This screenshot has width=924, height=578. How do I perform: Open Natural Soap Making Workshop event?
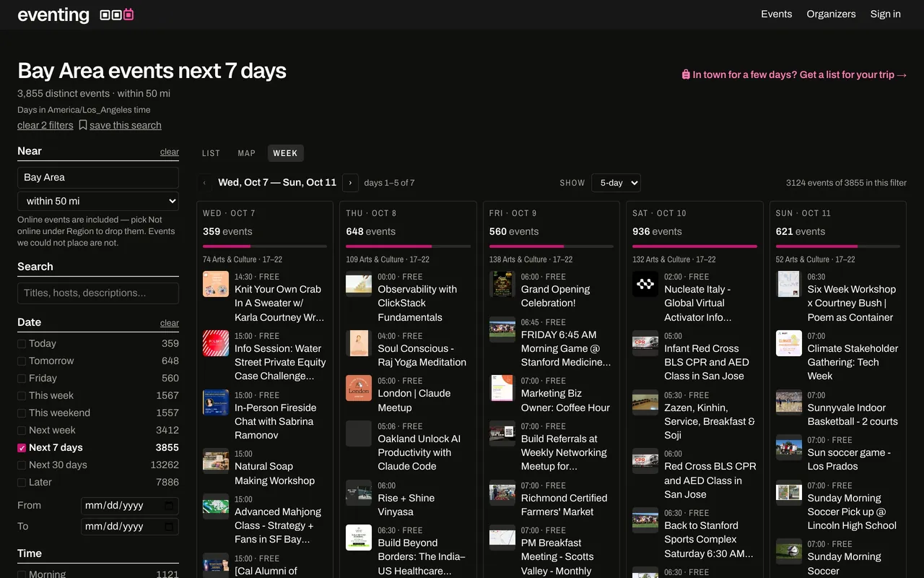pos(265,467)
